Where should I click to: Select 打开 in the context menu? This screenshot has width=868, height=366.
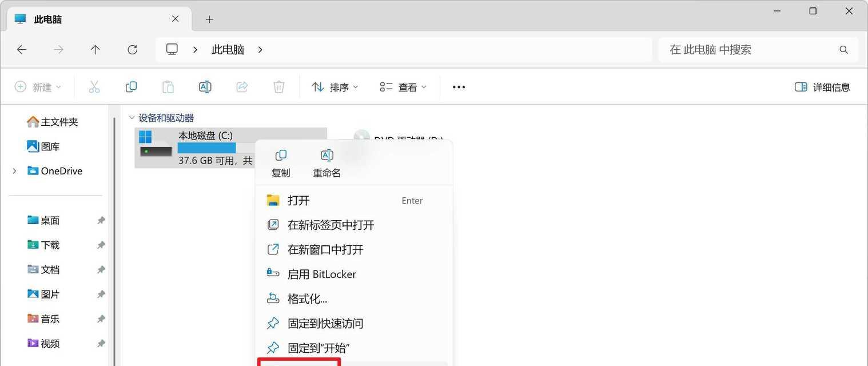click(x=353, y=200)
